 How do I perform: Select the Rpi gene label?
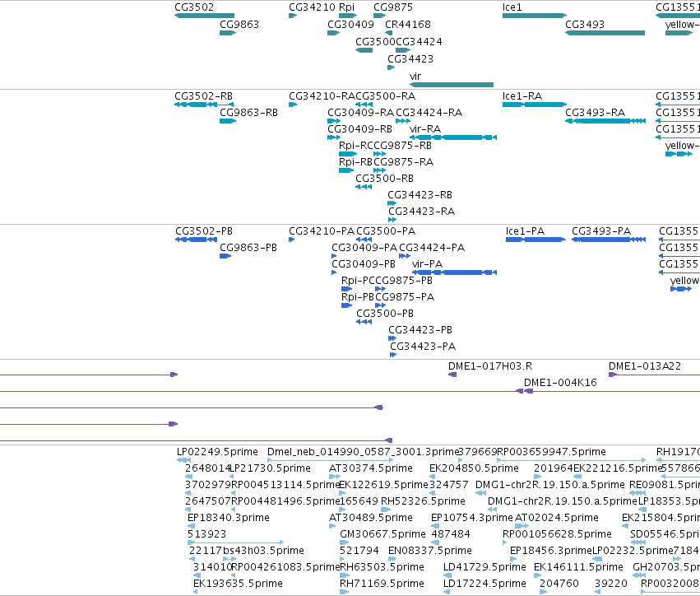point(346,7)
